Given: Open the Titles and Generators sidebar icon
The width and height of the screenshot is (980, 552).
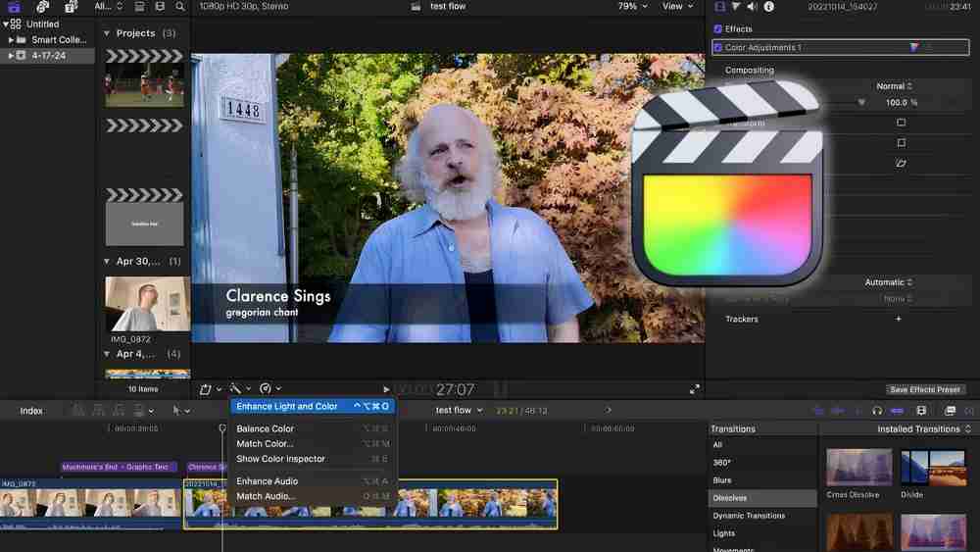Looking at the screenshot, I should [72, 7].
